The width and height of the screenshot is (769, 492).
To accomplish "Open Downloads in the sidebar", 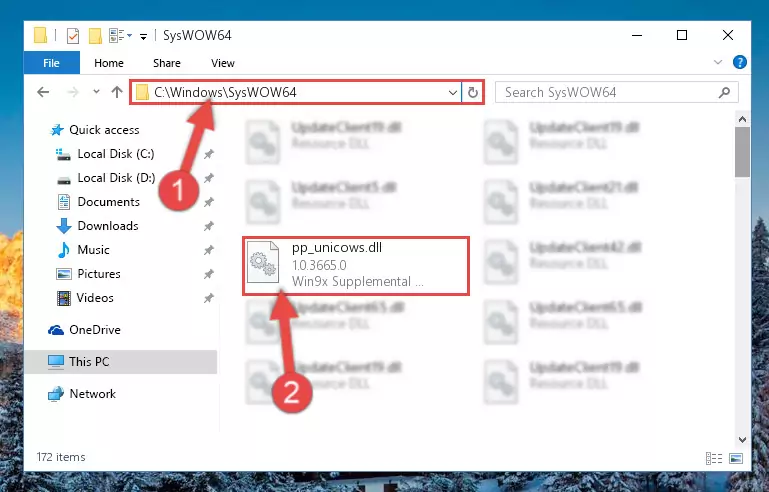I will click(x=108, y=226).
